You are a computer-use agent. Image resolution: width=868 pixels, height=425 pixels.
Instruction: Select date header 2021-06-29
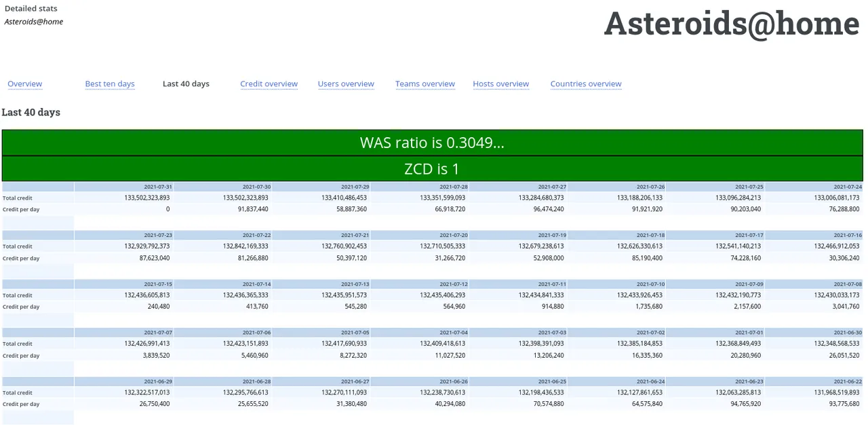pyautogui.click(x=158, y=382)
